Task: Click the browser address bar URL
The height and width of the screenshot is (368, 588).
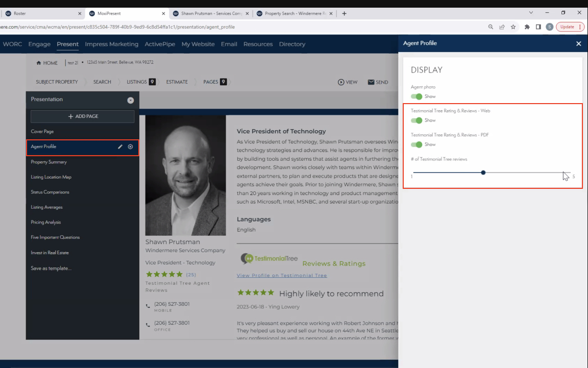Action: click(x=117, y=27)
